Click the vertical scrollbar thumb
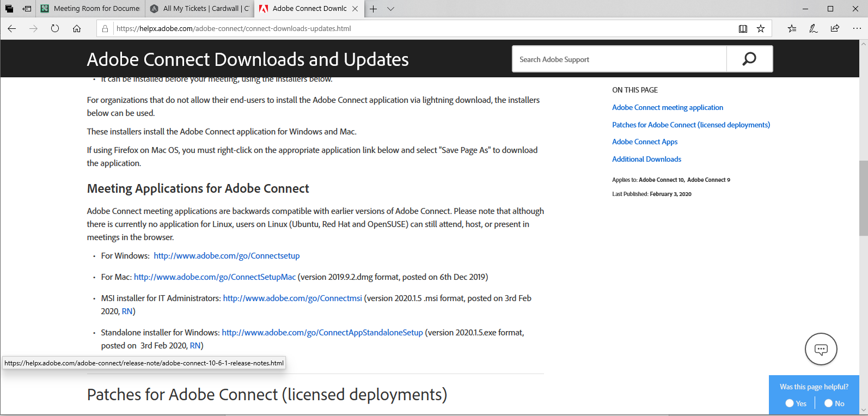 pos(863,198)
